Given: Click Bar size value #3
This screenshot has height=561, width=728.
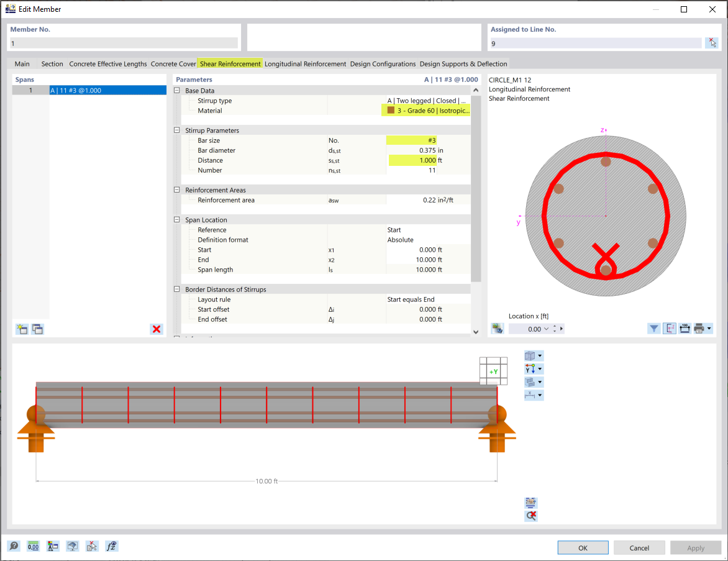Looking at the screenshot, I should coord(411,140).
